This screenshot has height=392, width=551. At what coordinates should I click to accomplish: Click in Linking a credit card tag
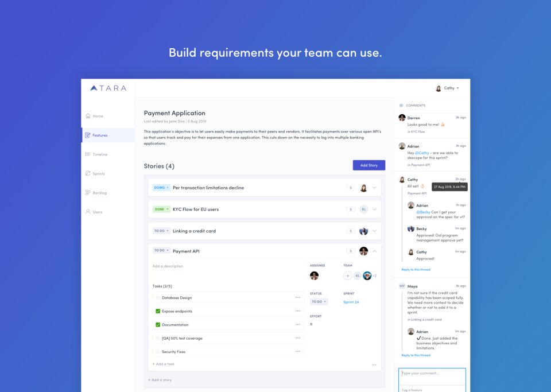[x=425, y=320]
